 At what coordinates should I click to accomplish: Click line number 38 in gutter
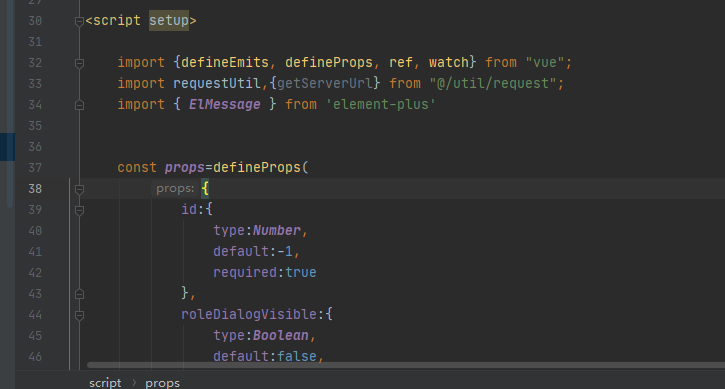click(35, 189)
